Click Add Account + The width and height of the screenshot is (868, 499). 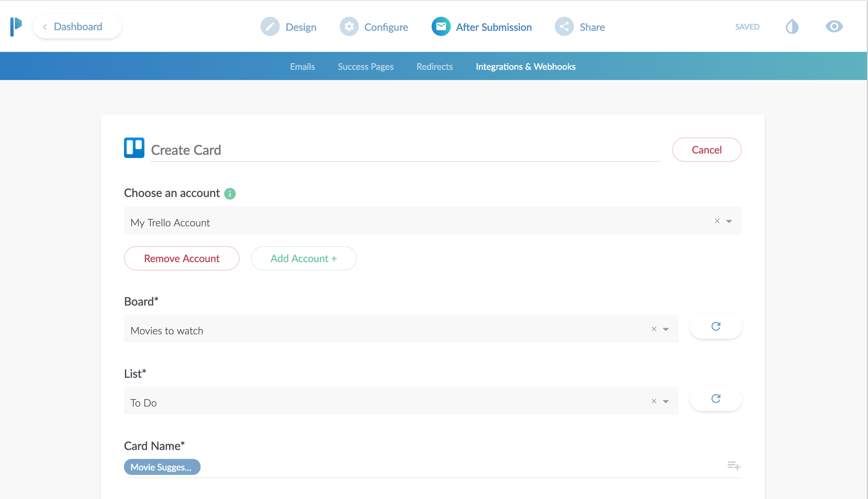coord(303,258)
